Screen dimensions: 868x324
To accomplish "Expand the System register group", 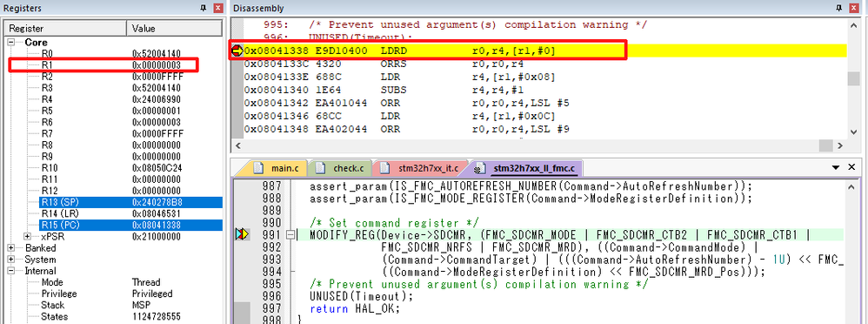I will (x=11, y=260).
